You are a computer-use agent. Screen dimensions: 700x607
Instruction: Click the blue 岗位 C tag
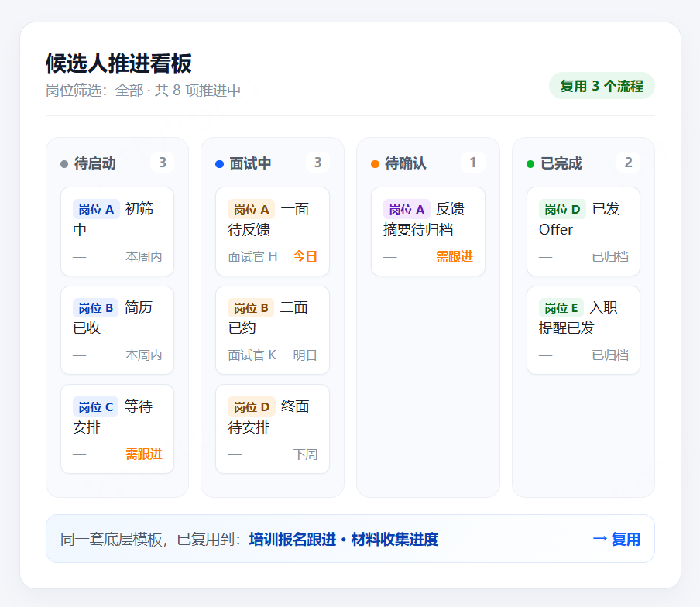(96, 406)
